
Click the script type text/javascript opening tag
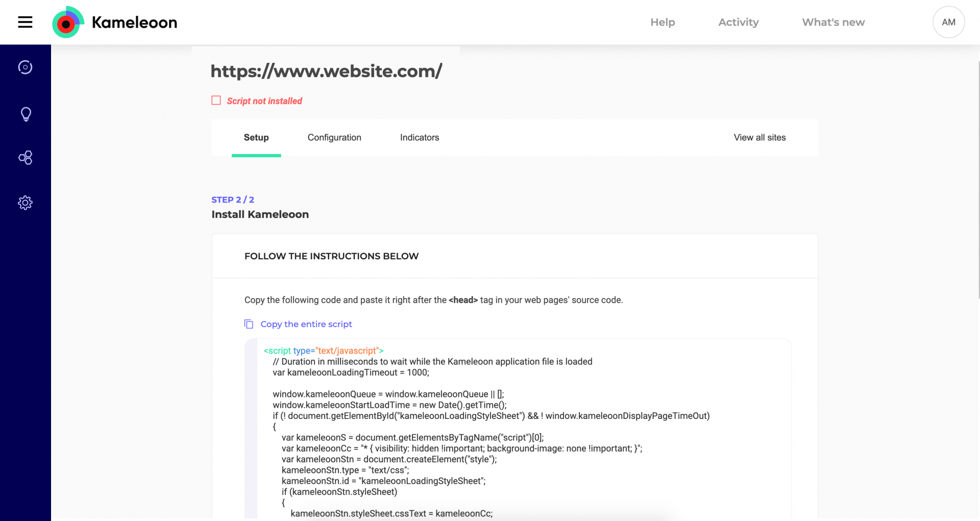324,351
